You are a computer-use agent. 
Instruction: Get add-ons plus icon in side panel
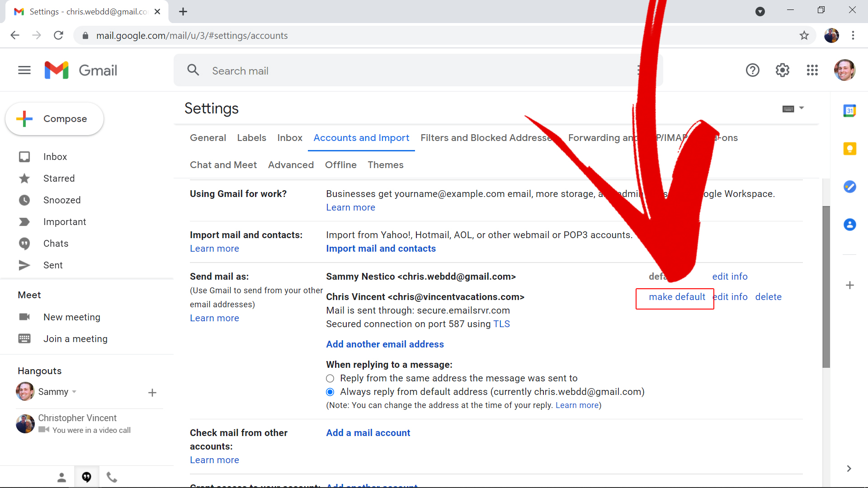[850, 285]
